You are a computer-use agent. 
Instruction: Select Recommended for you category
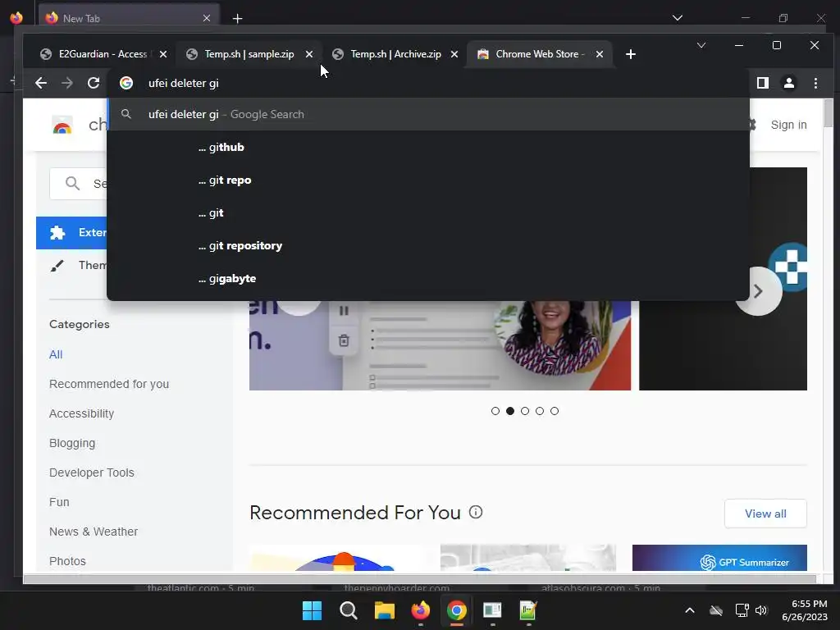click(109, 384)
